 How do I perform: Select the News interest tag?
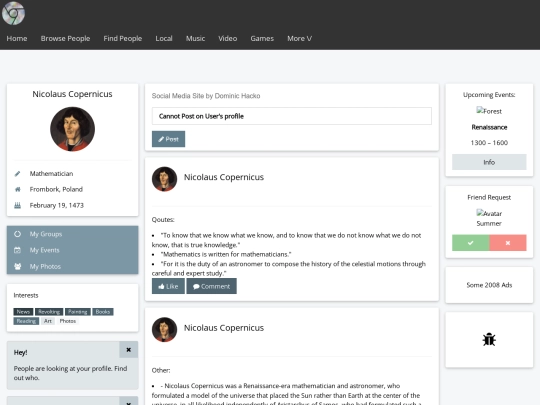23,312
